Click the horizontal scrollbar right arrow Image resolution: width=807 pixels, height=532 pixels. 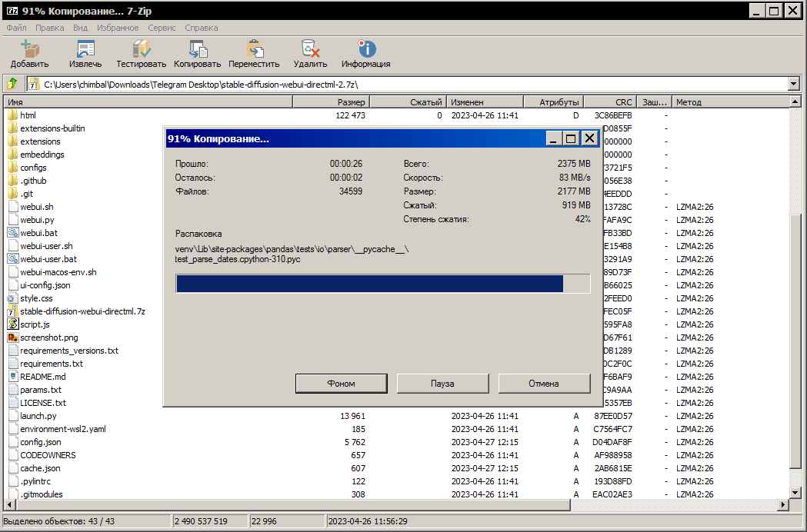(783, 505)
